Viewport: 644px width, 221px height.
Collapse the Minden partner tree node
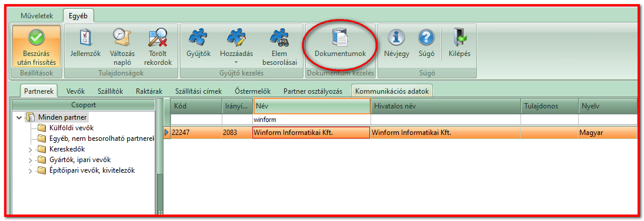coord(19,117)
